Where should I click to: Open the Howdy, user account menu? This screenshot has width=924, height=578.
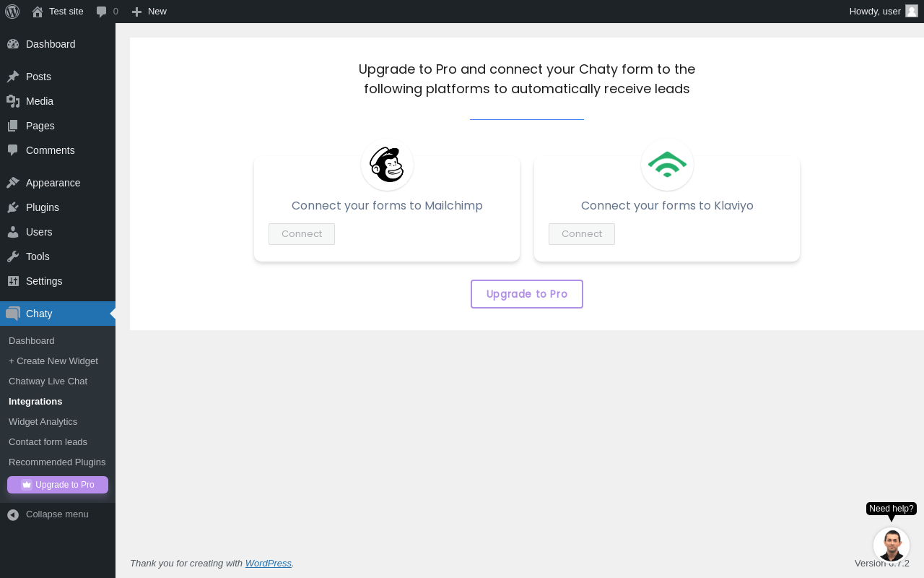coord(875,12)
